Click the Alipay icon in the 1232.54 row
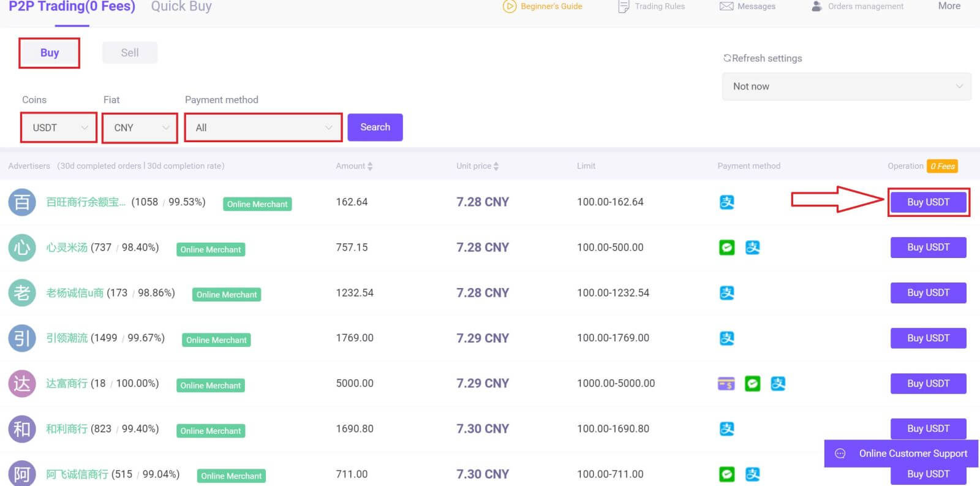The height and width of the screenshot is (486, 980). click(726, 293)
